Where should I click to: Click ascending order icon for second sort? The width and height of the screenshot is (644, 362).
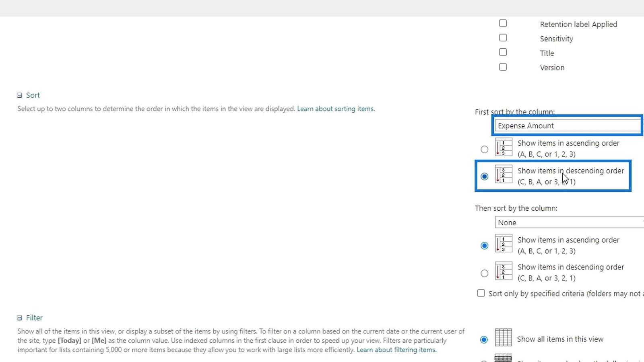(x=504, y=244)
